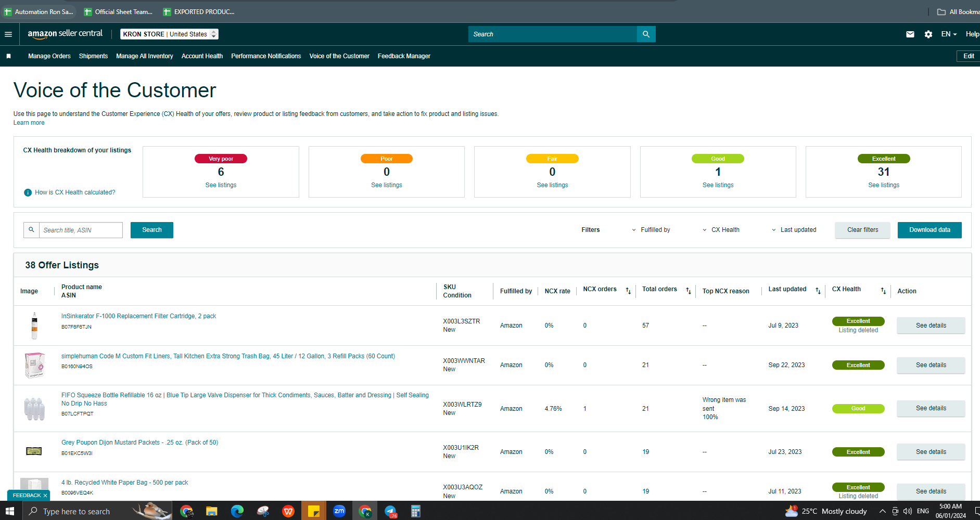
Task: Open Grey Poupon Dijon Mustard Packets listing
Action: click(x=139, y=443)
